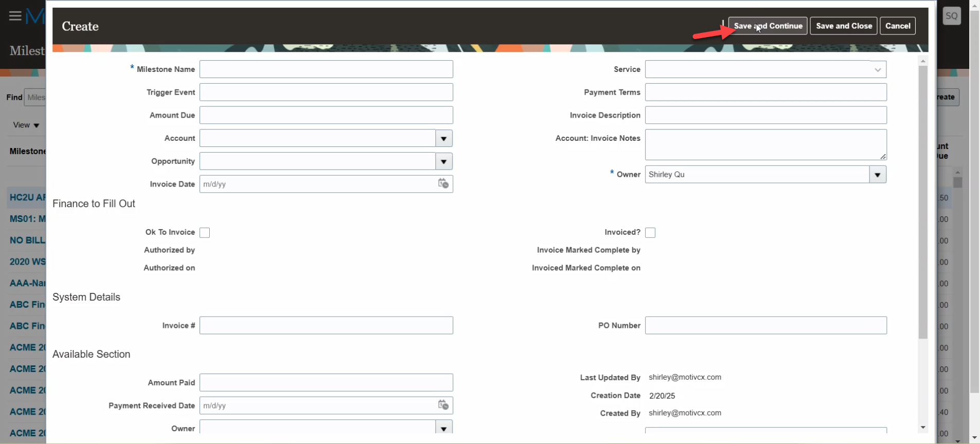This screenshot has width=980, height=444.
Task: Click Last Updated By shirley@motivcx.com text
Action: pos(685,377)
